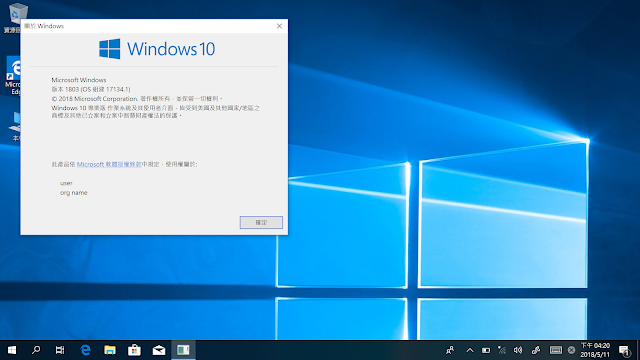The image size is (640, 360).
Task: Open clock showing 04:20 and date
Action: click(x=595, y=350)
